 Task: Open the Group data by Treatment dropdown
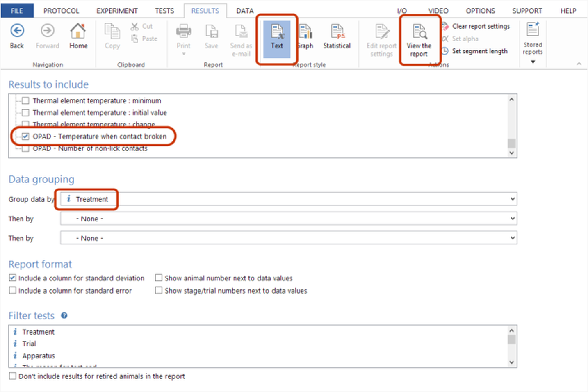coord(512,199)
